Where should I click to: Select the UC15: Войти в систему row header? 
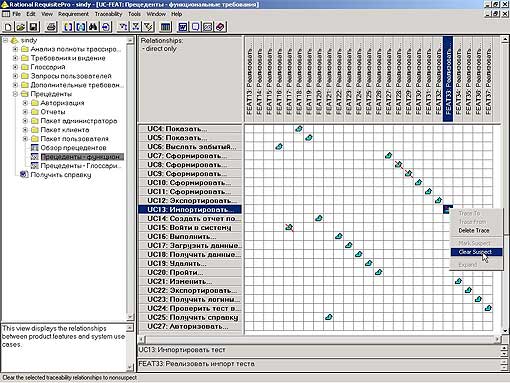[190, 228]
